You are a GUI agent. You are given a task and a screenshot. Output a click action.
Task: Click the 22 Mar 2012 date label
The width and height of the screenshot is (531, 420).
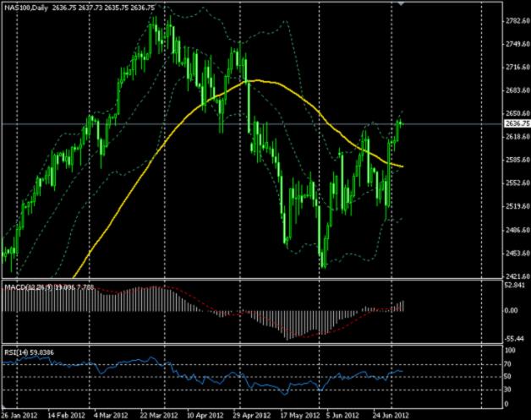point(159,415)
